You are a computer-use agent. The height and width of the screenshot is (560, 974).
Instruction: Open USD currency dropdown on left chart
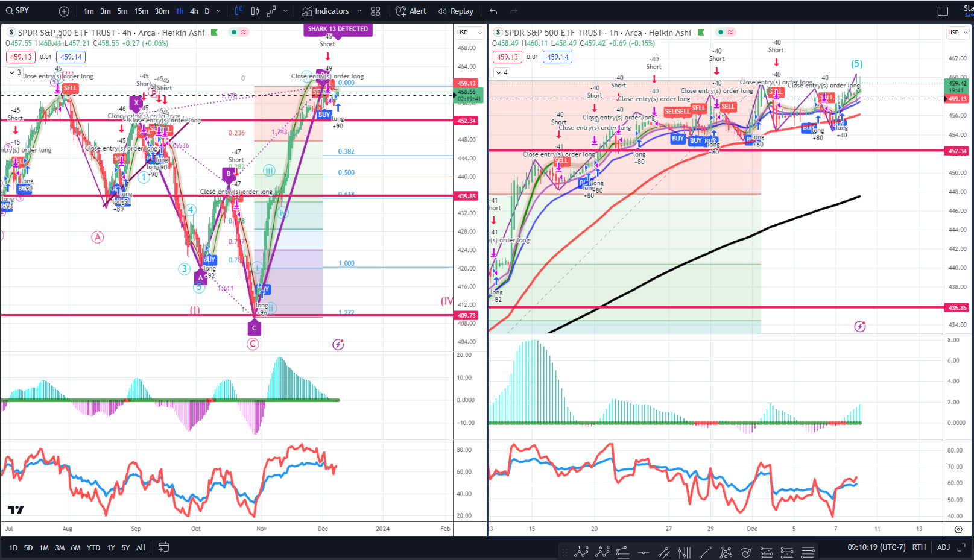point(470,33)
